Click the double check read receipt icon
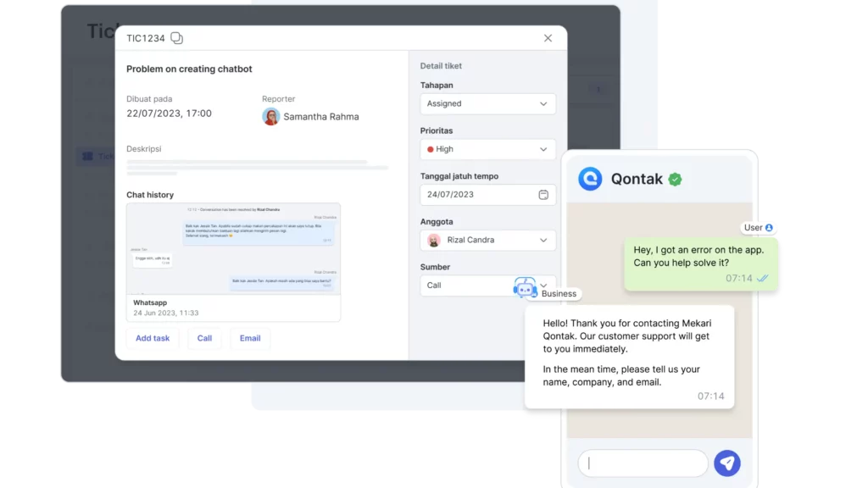The image size is (868, 488). tap(763, 278)
